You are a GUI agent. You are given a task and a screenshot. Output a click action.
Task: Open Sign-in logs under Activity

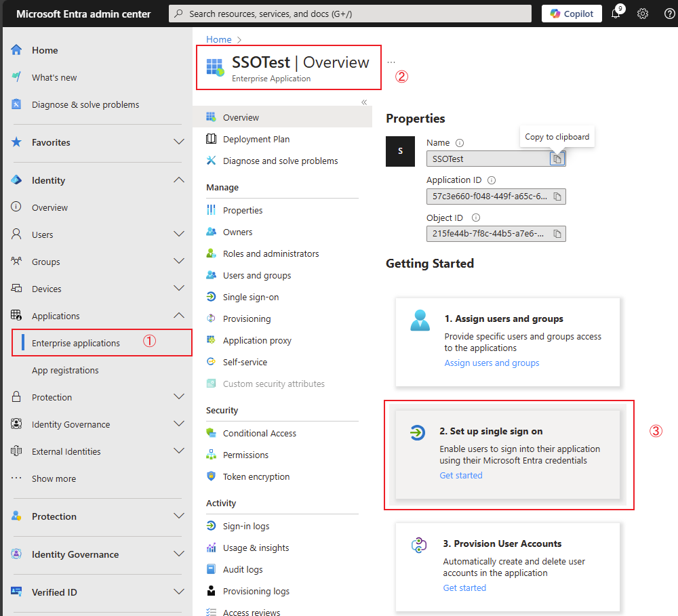[246, 526]
